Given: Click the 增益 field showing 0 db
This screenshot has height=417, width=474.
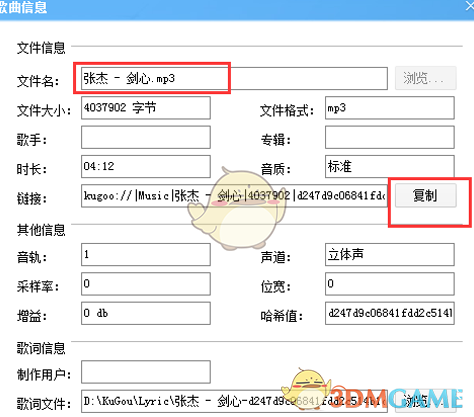Looking at the screenshot, I should tap(146, 313).
